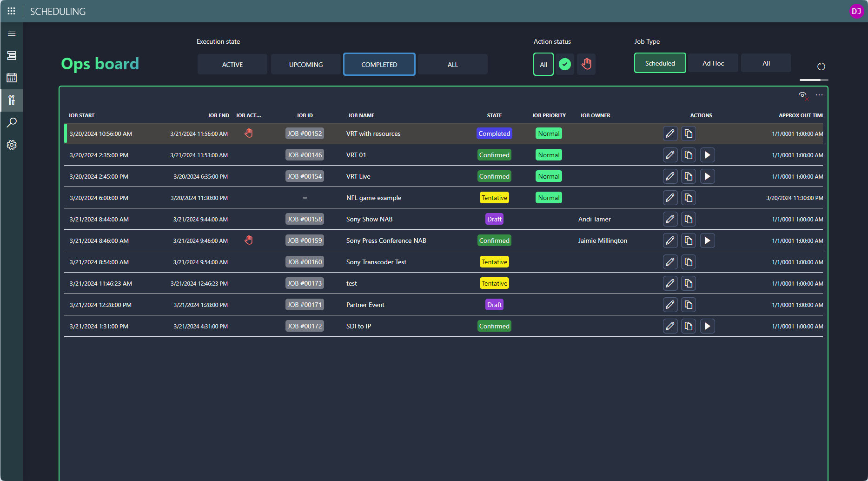Open the DJ user avatar menu

pos(856,11)
